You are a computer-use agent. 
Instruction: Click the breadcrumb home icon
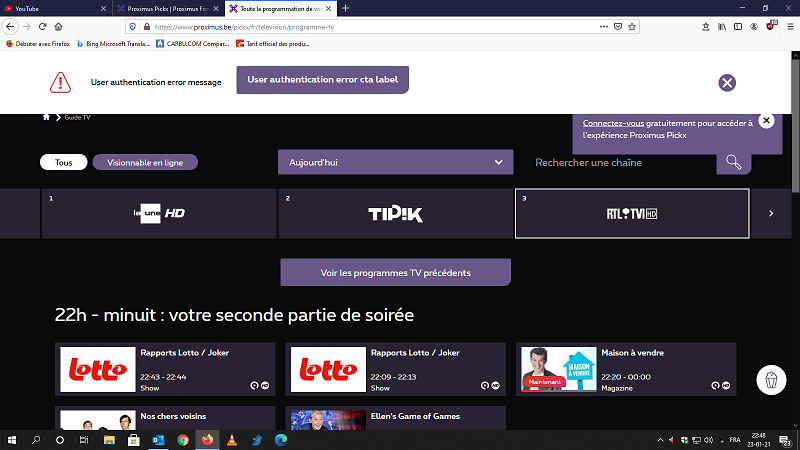pyautogui.click(x=46, y=117)
